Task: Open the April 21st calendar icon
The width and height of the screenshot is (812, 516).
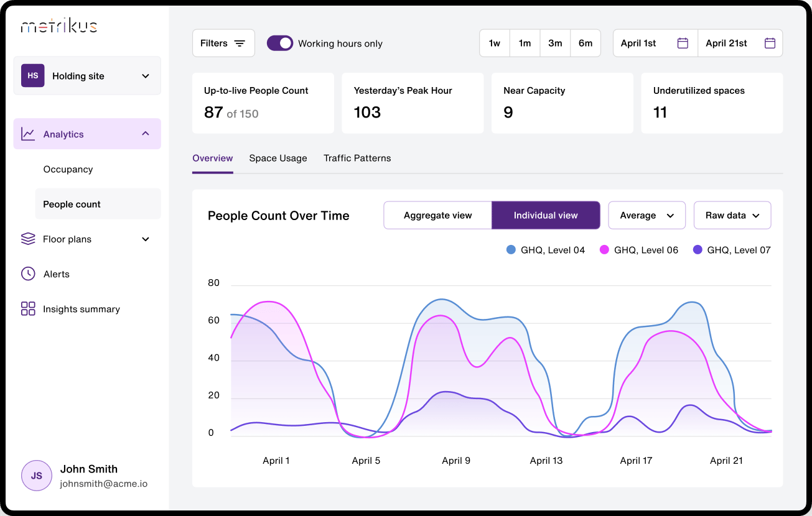Action: (770, 44)
